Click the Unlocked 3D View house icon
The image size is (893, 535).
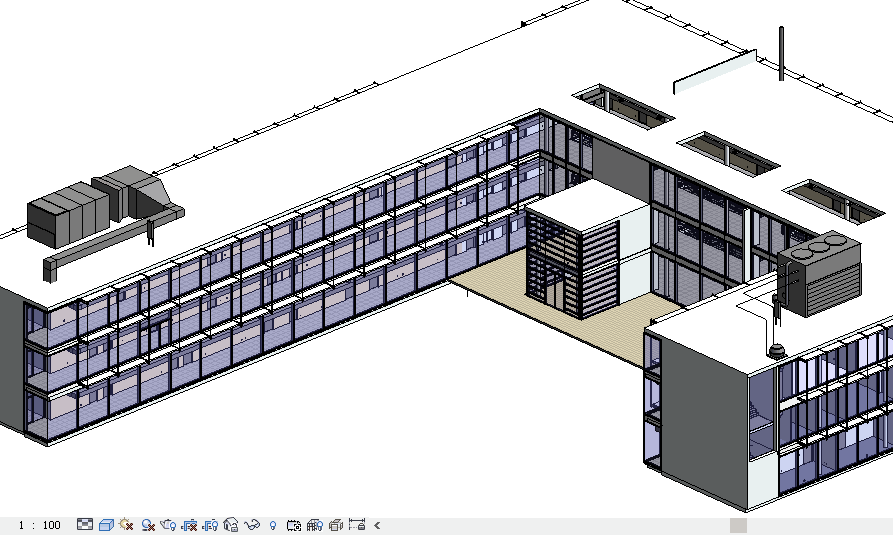point(231,524)
